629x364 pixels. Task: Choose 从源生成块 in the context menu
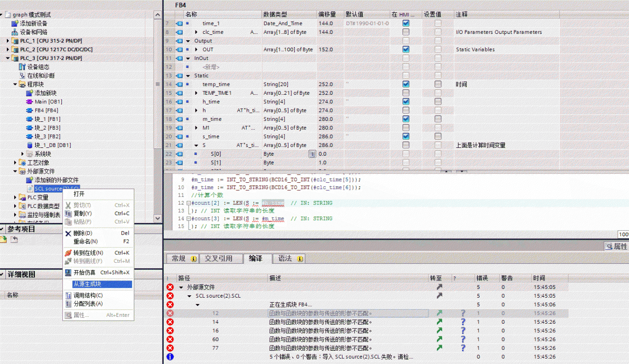[x=86, y=284]
